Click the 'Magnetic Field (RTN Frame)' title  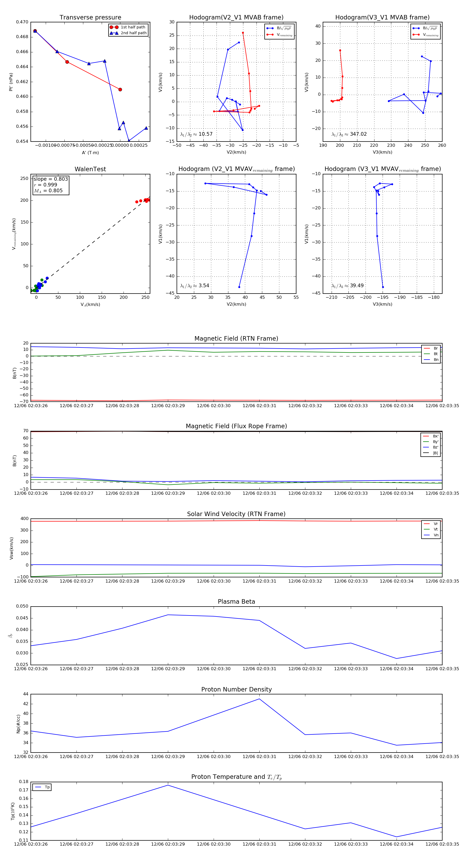pos(236,339)
